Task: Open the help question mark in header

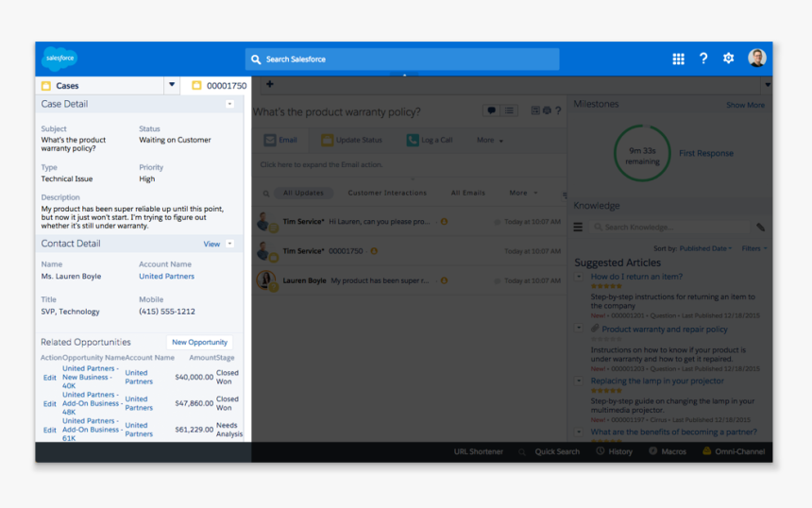Action: pyautogui.click(x=703, y=59)
